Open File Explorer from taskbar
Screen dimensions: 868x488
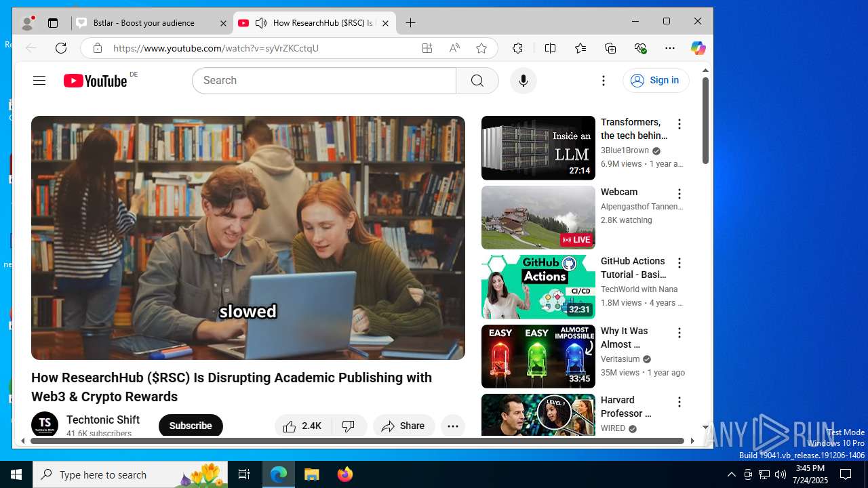pos(312,474)
